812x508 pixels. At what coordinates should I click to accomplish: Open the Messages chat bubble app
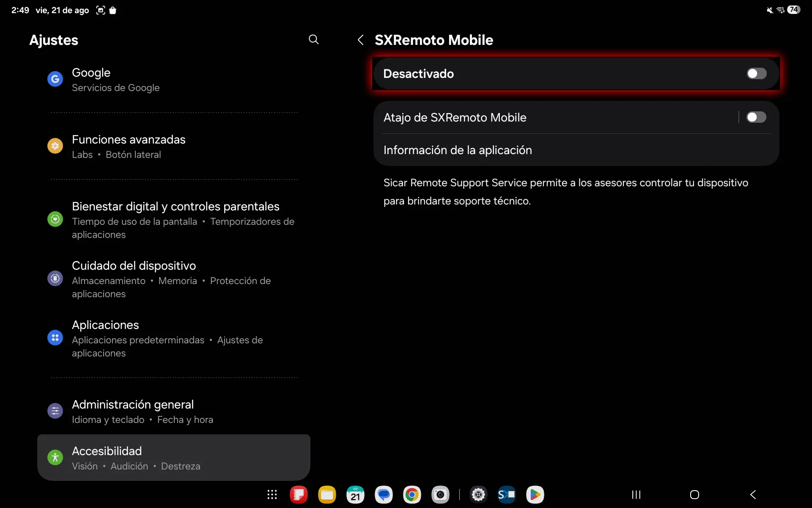tap(384, 494)
